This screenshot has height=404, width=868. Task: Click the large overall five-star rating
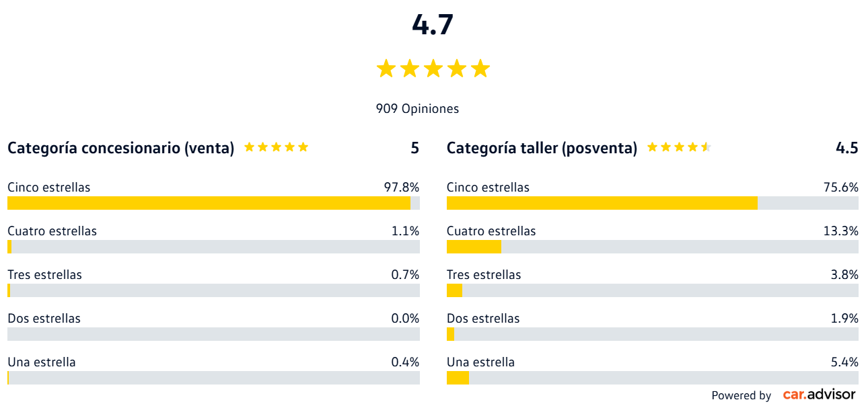click(433, 69)
